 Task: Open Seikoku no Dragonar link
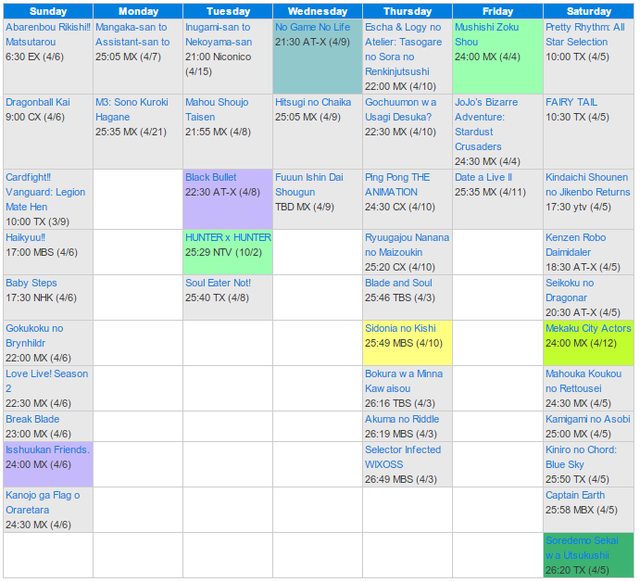coord(570,291)
